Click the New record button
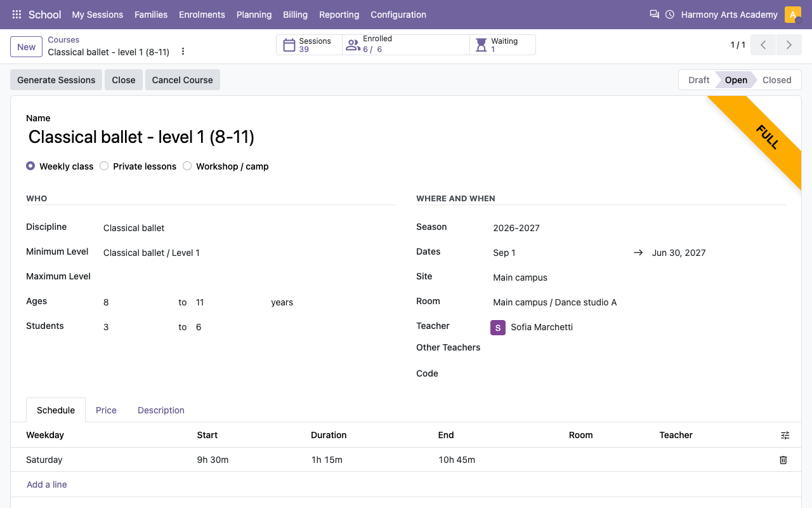Image resolution: width=812 pixels, height=508 pixels. pos(27,46)
